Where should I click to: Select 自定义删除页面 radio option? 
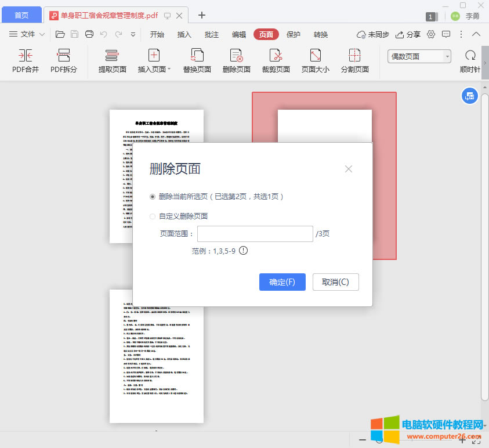[153, 216]
